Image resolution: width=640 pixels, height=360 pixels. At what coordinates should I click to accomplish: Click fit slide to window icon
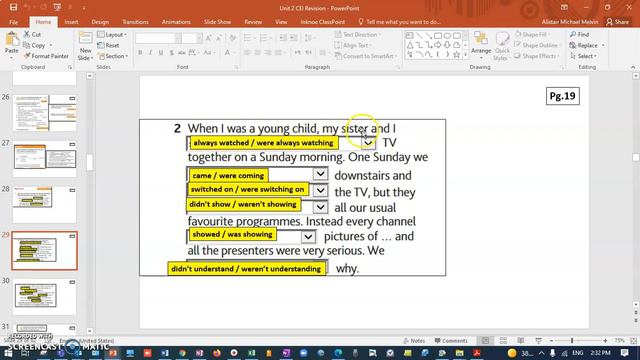(x=633, y=340)
